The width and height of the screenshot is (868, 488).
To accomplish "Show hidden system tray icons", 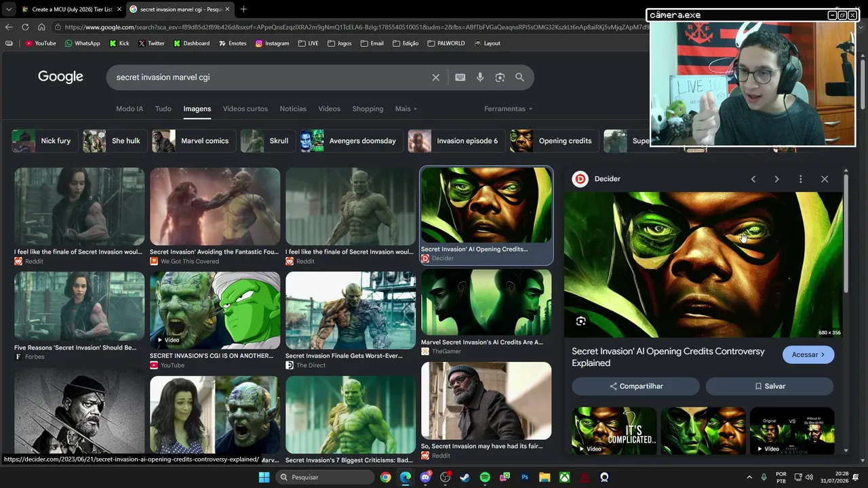I will pos(749,477).
